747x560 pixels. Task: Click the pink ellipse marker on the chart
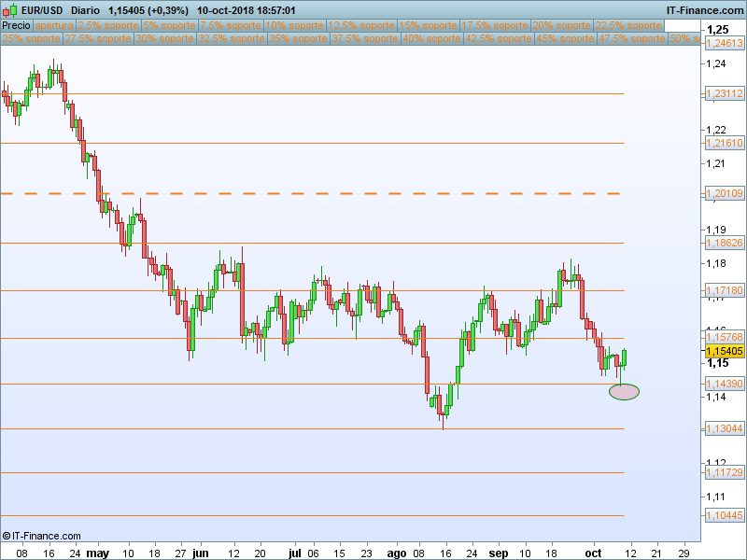pyautogui.click(x=624, y=392)
